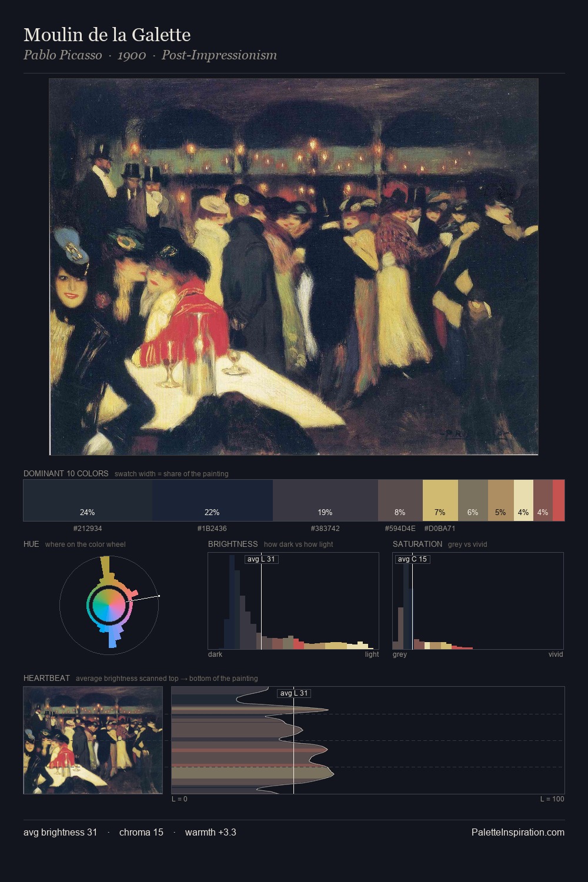Screen dimensions: 588x882
Task: Select the 8% brown swatch
Action: click(400, 500)
